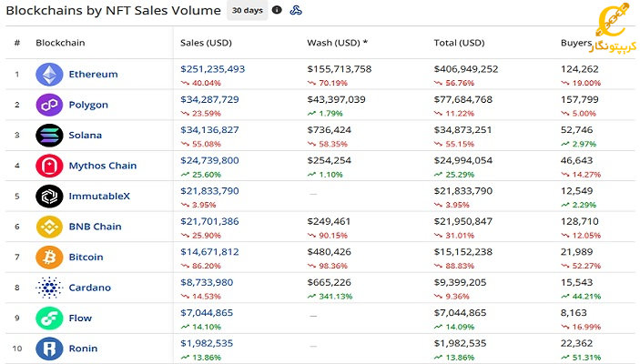Click Mythos Chain sales value $24,739,800

click(x=209, y=160)
